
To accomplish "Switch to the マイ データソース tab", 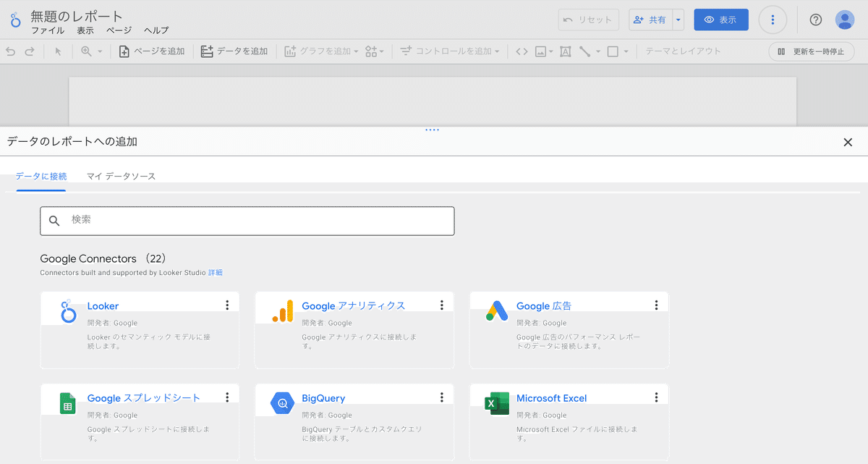I will point(121,176).
